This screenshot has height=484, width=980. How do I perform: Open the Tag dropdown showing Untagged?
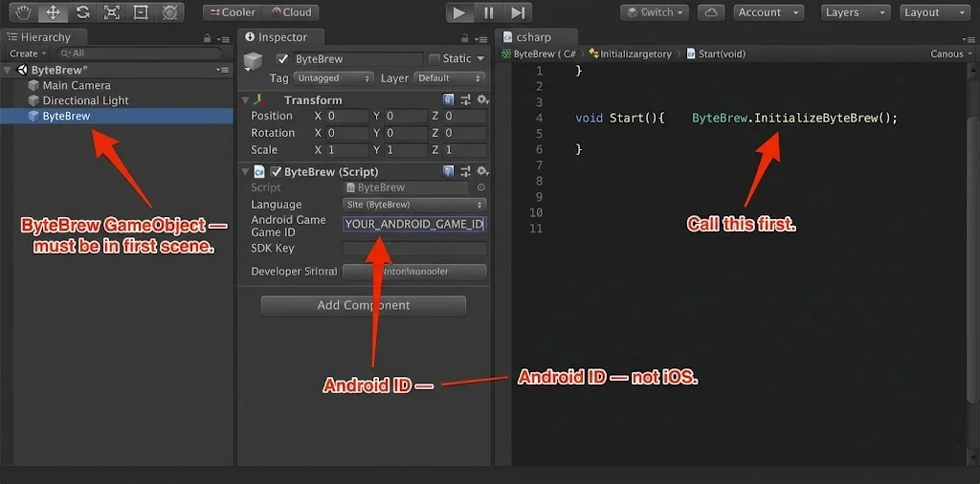pyautogui.click(x=334, y=78)
